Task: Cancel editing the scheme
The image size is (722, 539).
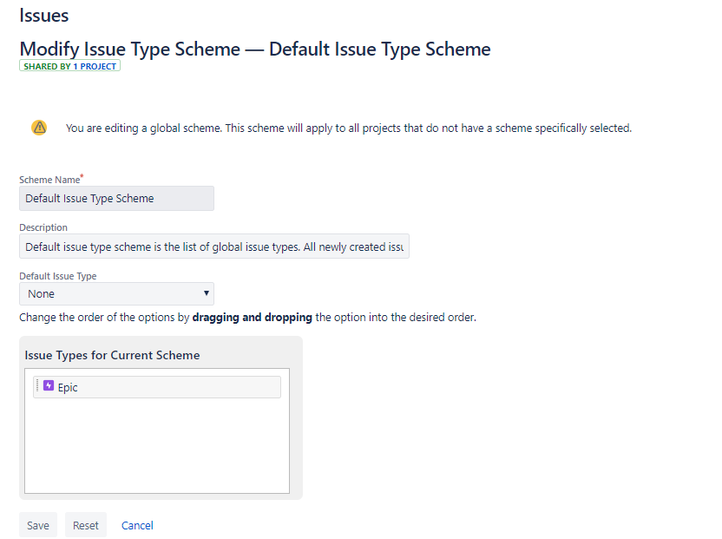Action: coord(137,525)
